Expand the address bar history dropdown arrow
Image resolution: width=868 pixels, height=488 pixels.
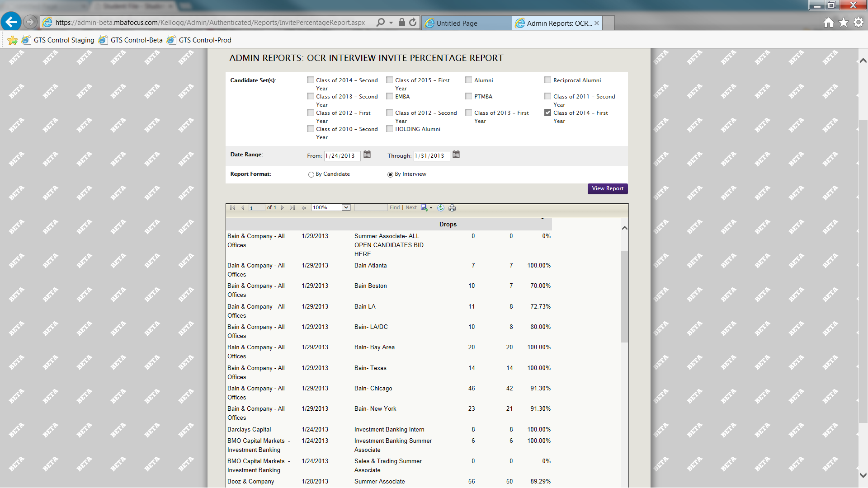click(x=391, y=22)
